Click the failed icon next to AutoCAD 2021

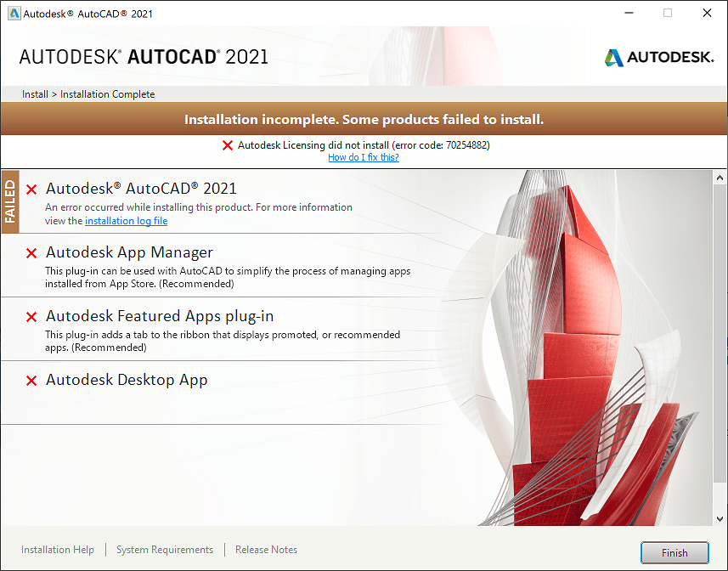(31, 189)
